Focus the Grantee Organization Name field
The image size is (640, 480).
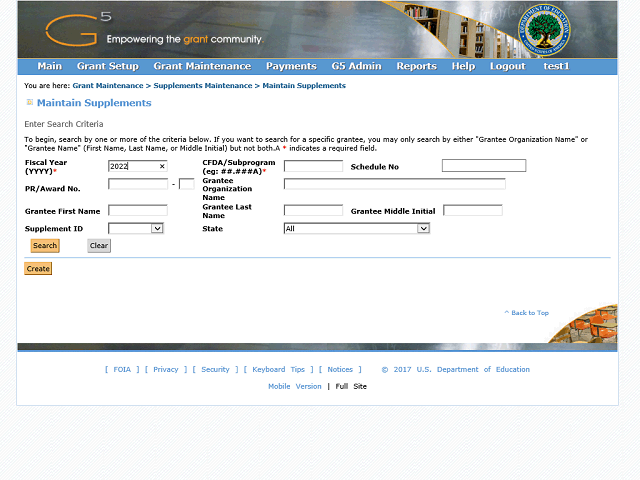(x=394, y=184)
